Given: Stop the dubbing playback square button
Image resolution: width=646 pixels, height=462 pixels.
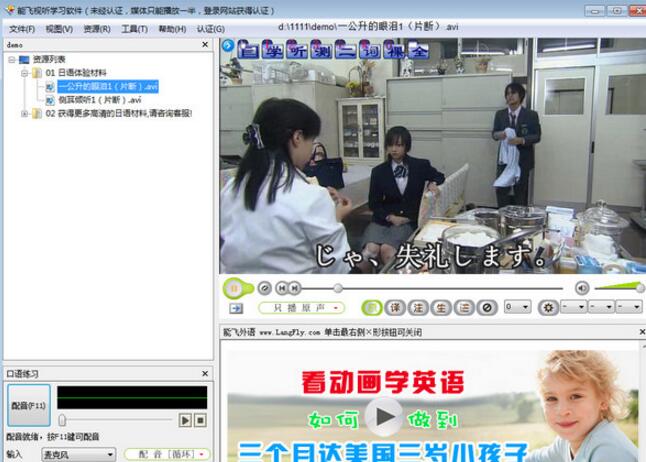Looking at the screenshot, I should (x=200, y=420).
